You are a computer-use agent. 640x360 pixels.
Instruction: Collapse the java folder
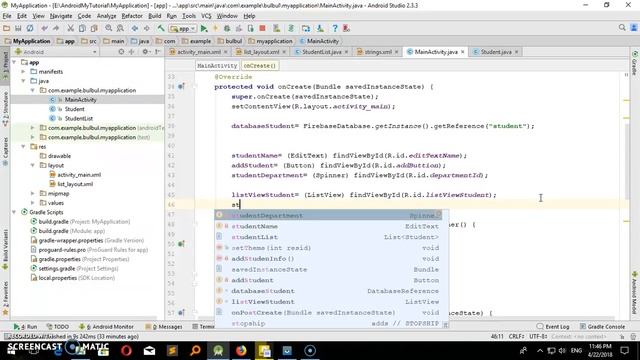pos(24,81)
